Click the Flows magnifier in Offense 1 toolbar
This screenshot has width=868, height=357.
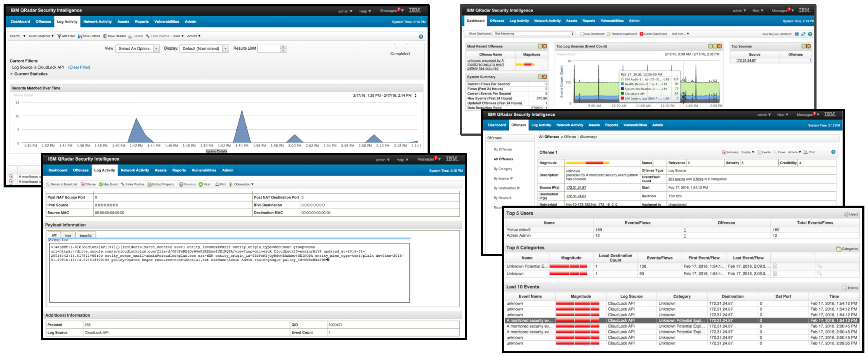click(775, 152)
